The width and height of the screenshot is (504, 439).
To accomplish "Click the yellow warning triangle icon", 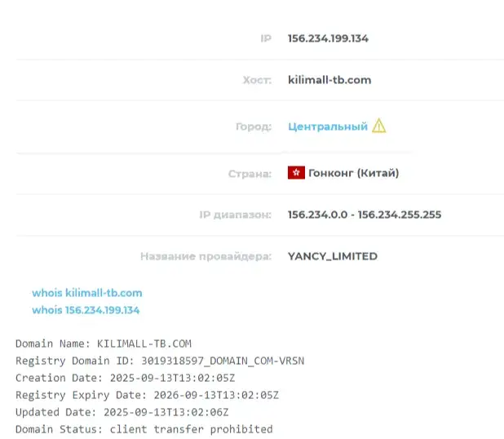I will point(379,126).
